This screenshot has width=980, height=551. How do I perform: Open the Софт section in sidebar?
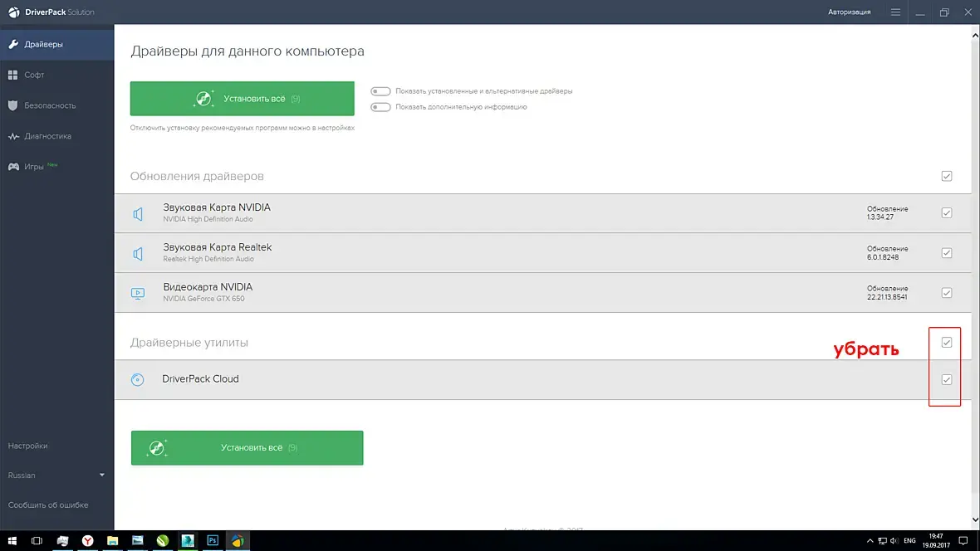[56, 75]
